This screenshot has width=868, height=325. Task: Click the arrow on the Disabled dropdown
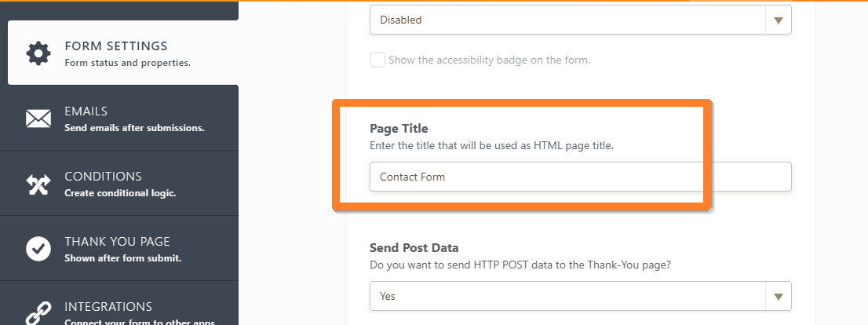[778, 20]
